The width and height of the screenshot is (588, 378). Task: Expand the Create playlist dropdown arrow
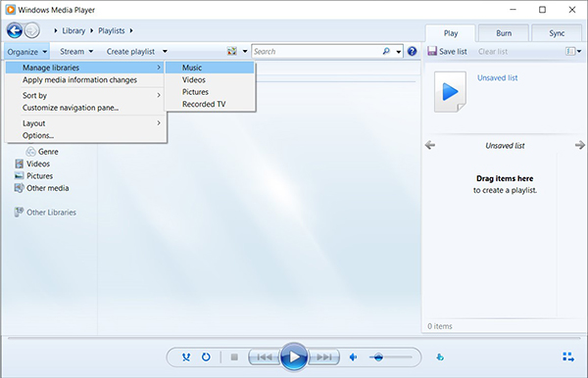[165, 51]
